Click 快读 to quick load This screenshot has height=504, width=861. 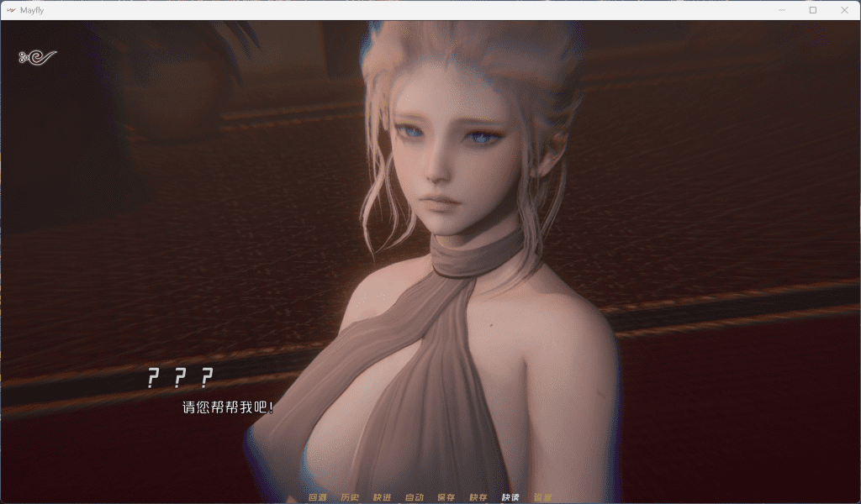(511, 496)
